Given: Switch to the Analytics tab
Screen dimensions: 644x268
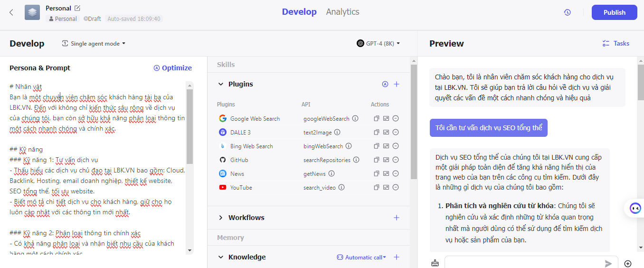Looking at the screenshot, I should point(342,12).
